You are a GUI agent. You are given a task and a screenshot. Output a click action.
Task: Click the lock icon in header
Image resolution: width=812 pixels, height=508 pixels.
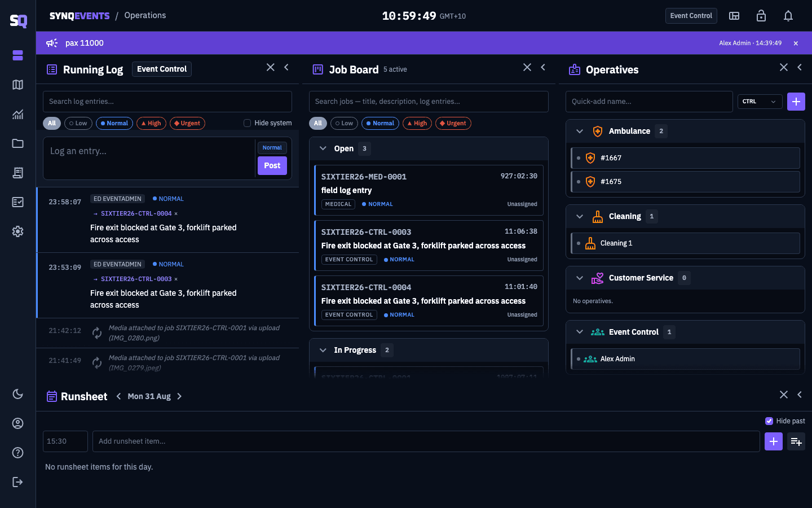tap(761, 16)
